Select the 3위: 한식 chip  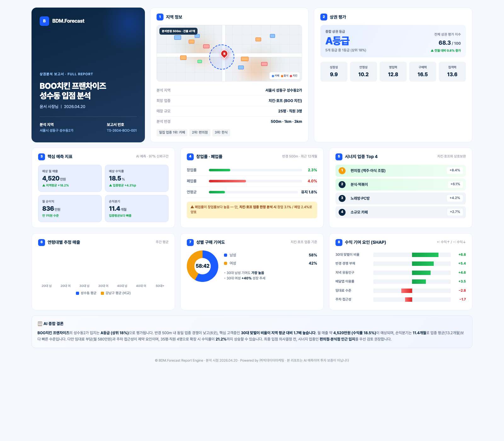(221, 133)
